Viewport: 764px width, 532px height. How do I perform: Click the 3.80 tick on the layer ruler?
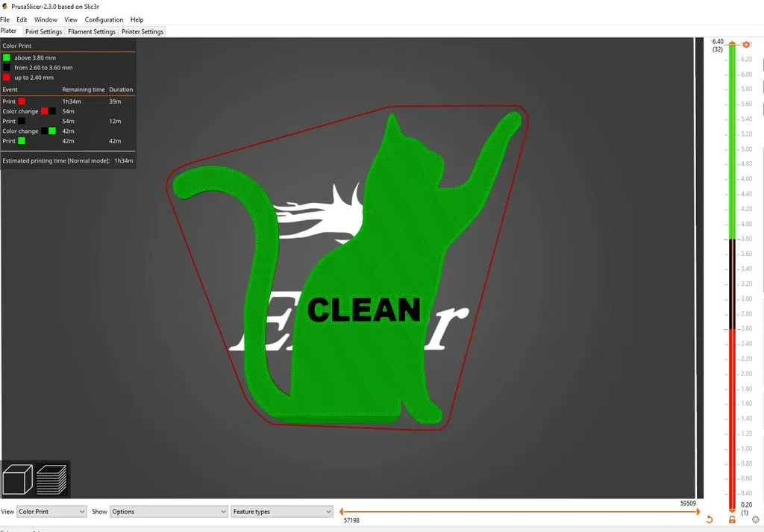(746, 239)
